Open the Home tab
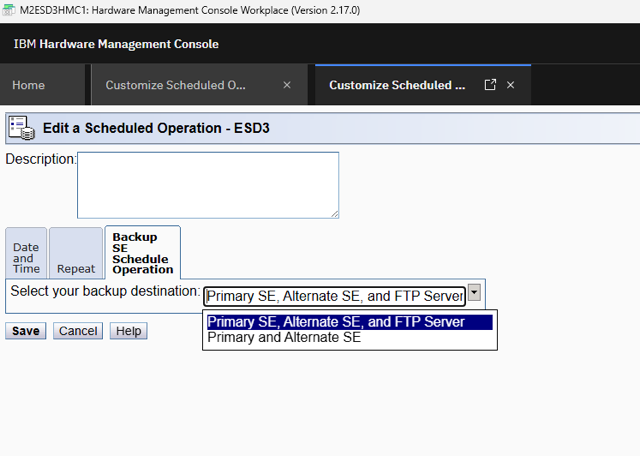 pyautogui.click(x=28, y=85)
